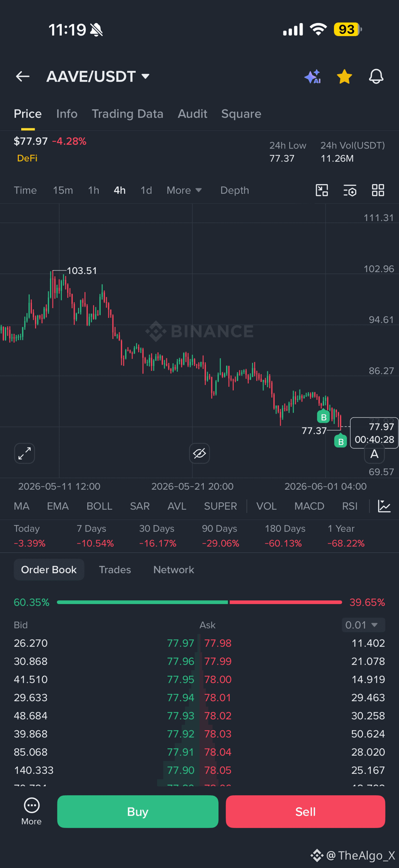The height and width of the screenshot is (868, 399).
Task: Open the 0.01 price precision dropdown
Action: coord(363,625)
